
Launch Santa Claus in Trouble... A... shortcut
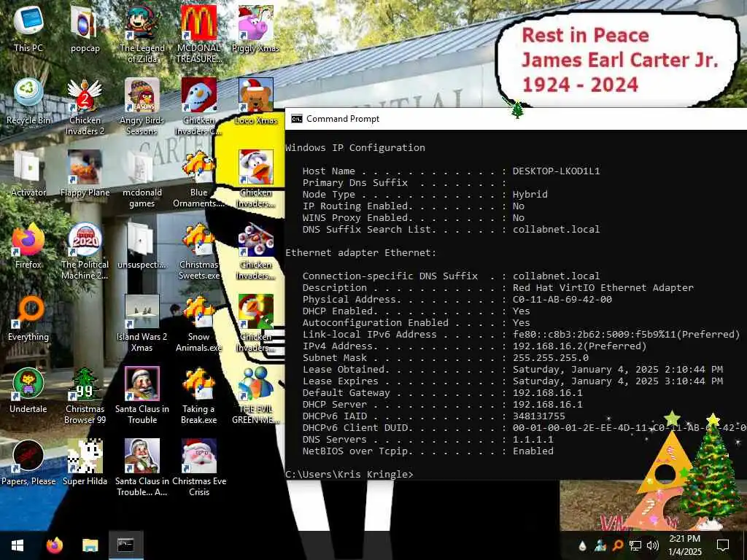click(142, 468)
